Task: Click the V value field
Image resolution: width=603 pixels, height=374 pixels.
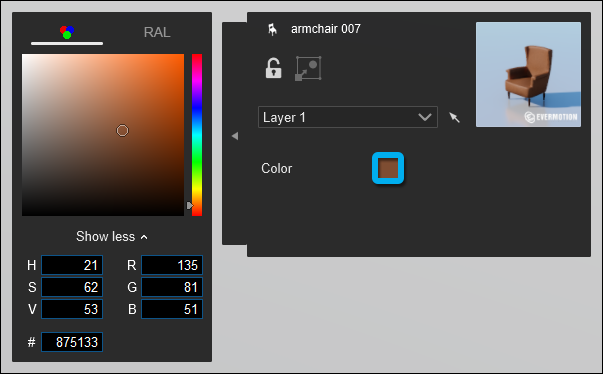Action: click(x=72, y=309)
